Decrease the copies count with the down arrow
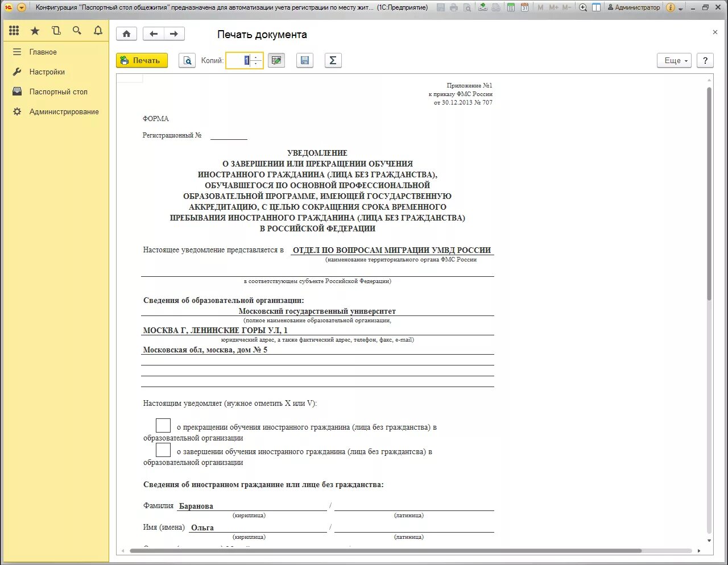 [256, 64]
